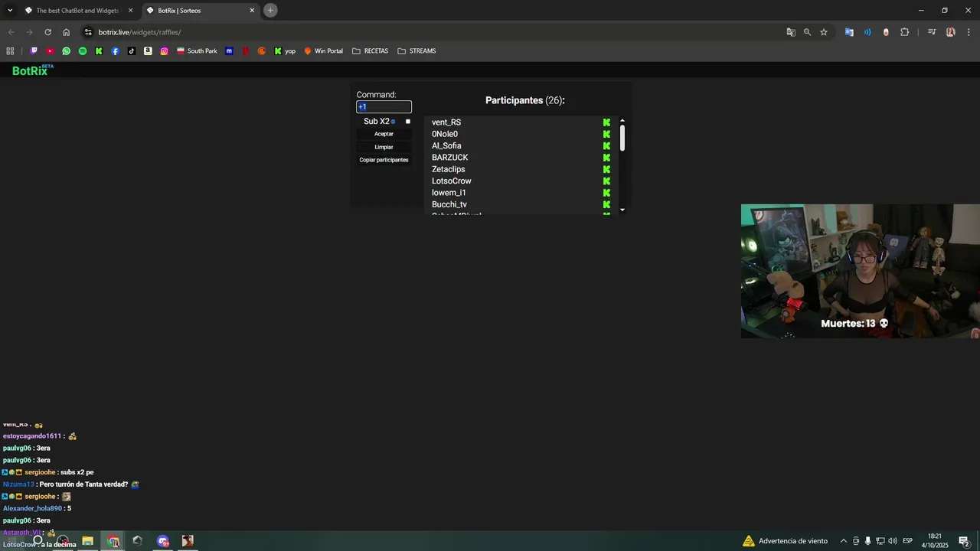Open the Amazon bookmark icon

[x=148, y=51]
